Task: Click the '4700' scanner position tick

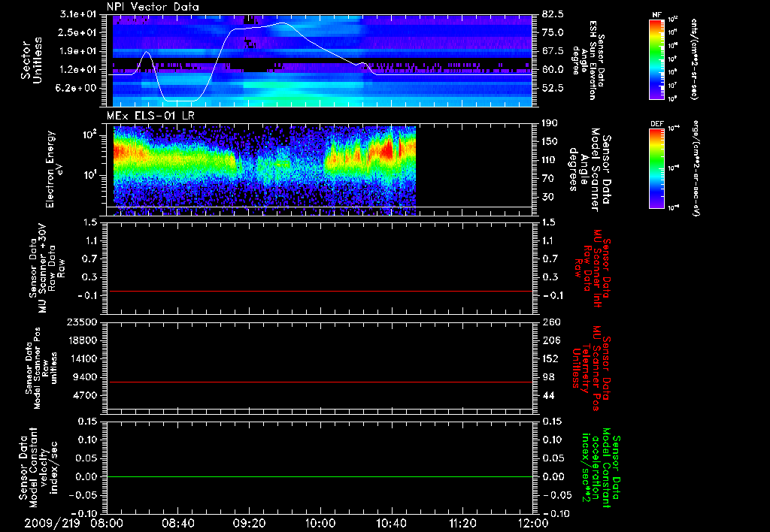Action: pyautogui.click(x=84, y=395)
